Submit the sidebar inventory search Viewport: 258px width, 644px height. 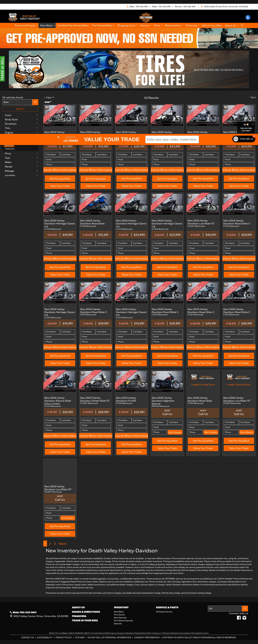[x=35, y=102]
